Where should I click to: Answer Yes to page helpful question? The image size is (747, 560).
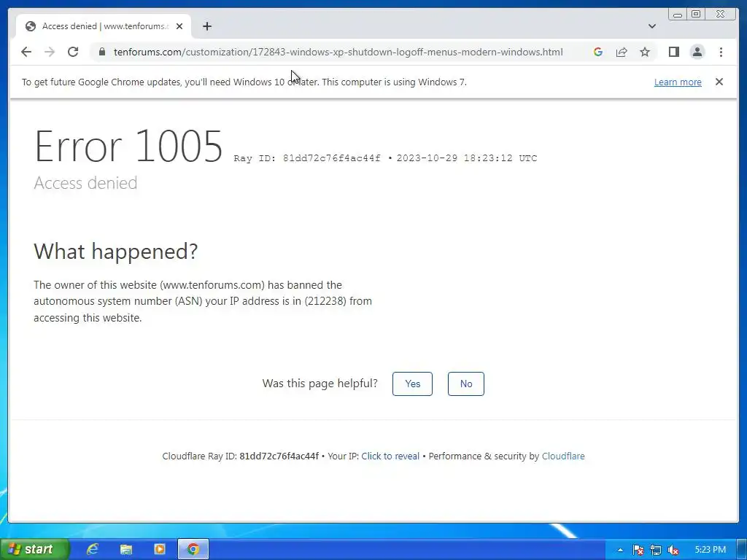413,384
